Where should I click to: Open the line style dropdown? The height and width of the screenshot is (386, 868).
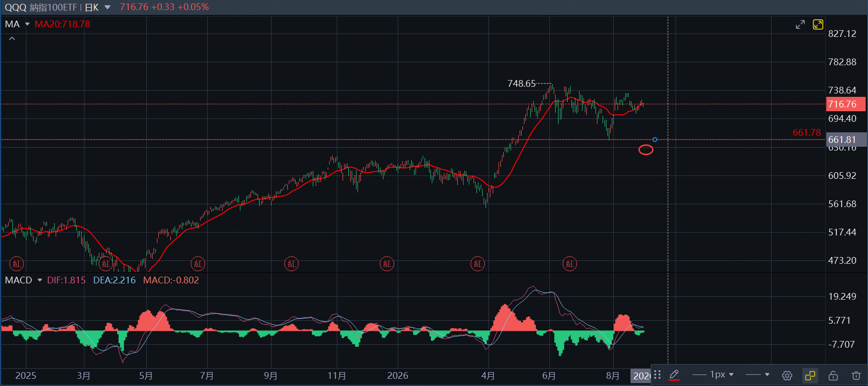click(x=757, y=374)
